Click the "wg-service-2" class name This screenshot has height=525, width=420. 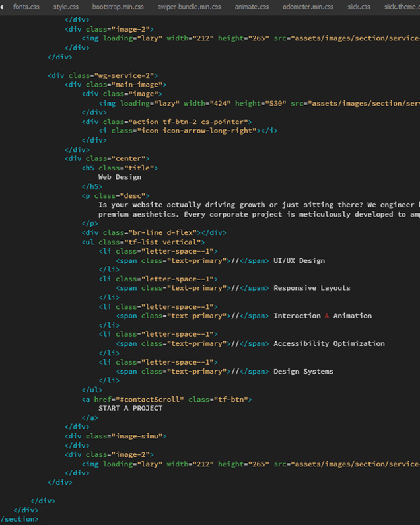[x=124, y=75]
